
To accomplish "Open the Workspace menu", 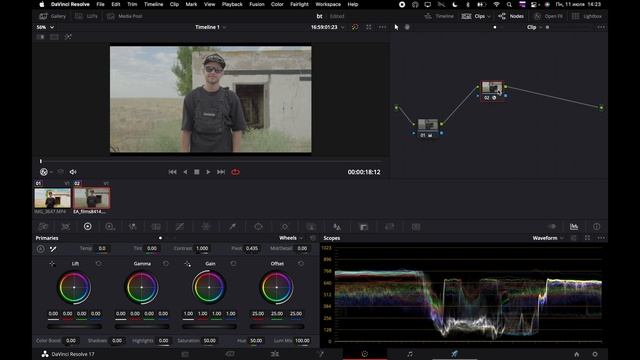I will click(328, 4).
